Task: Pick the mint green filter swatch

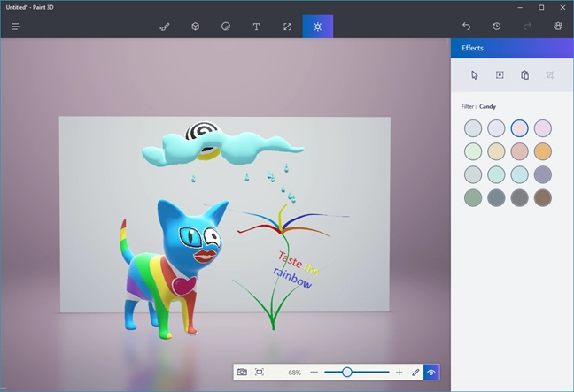Action: tap(496, 175)
